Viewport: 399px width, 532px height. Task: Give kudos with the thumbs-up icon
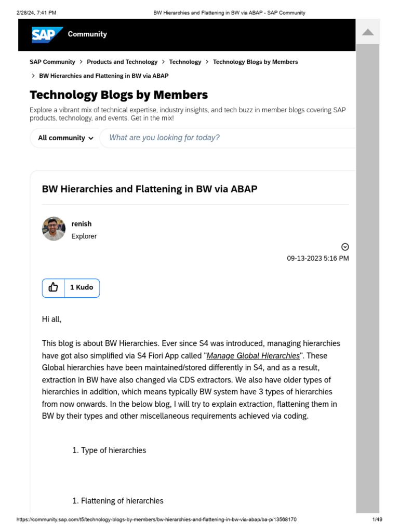(x=54, y=288)
